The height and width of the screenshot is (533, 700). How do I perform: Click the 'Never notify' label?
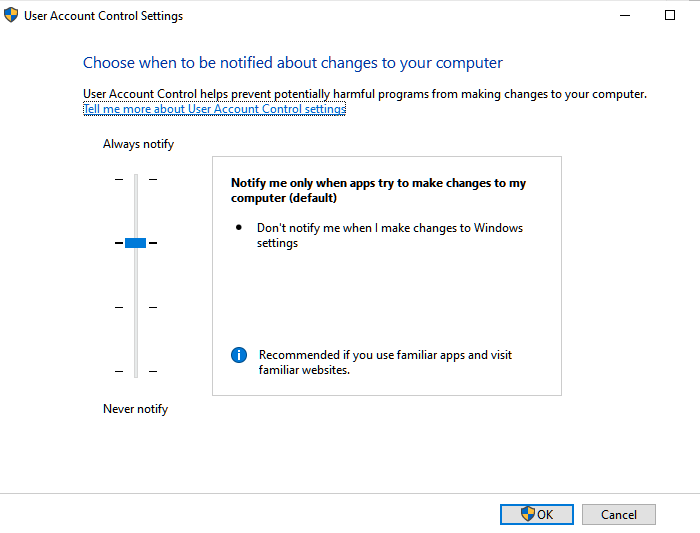coord(136,409)
